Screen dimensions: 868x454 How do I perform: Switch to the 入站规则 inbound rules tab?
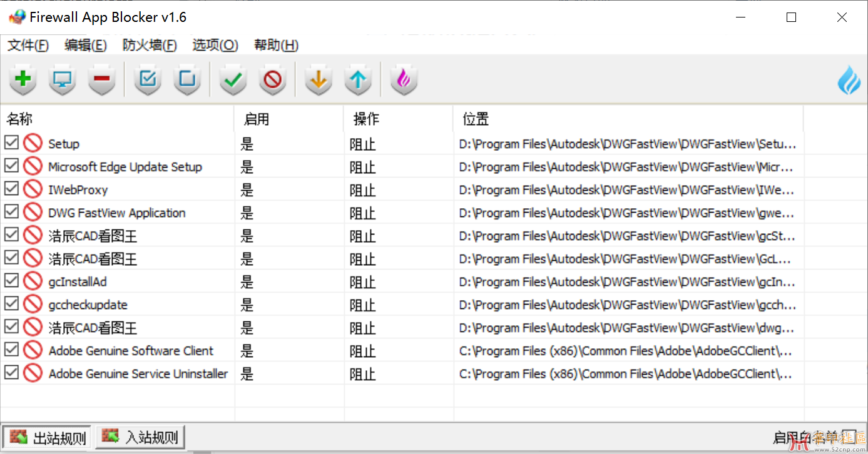[x=140, y=436]
